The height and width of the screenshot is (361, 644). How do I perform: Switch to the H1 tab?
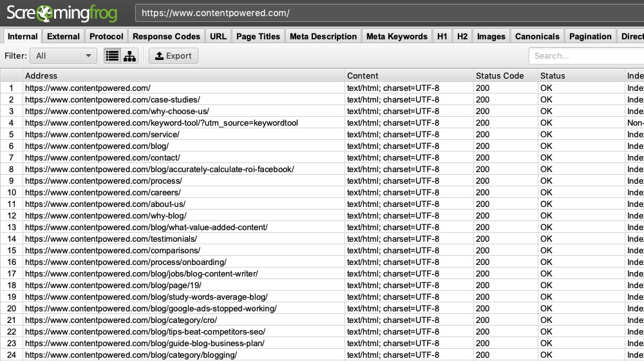point(442,37)
